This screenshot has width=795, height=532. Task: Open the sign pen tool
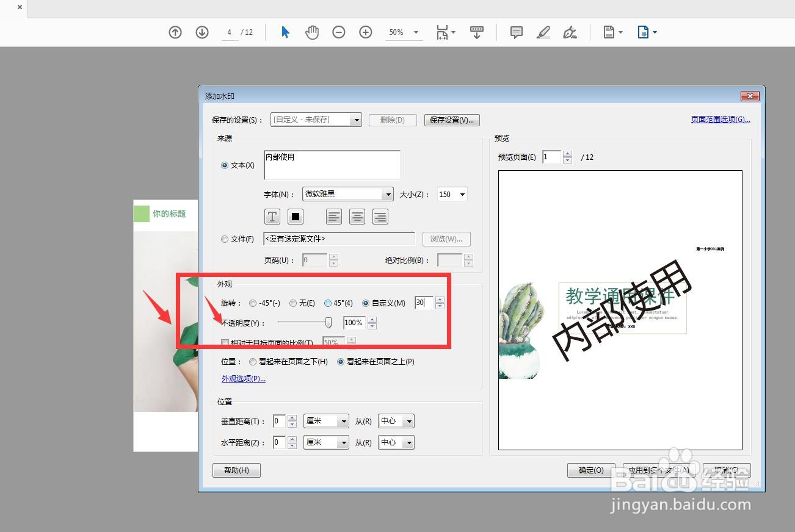coord(570,32)
